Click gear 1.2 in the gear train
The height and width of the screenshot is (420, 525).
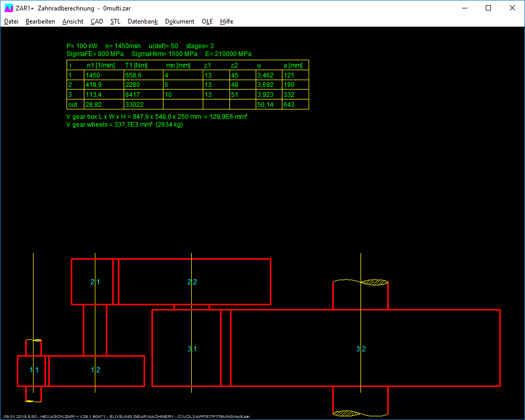[96, 370]
